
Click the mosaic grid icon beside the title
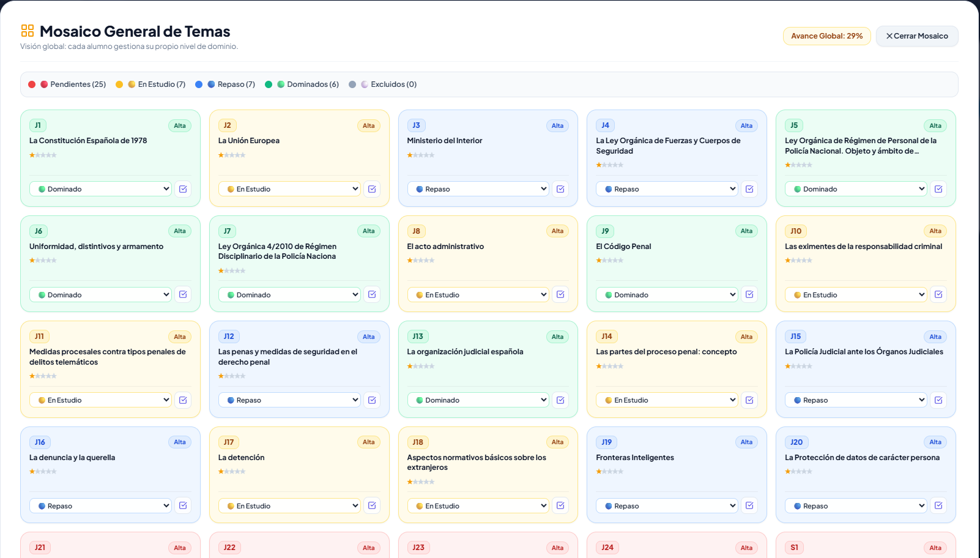(x=28, y=31)
